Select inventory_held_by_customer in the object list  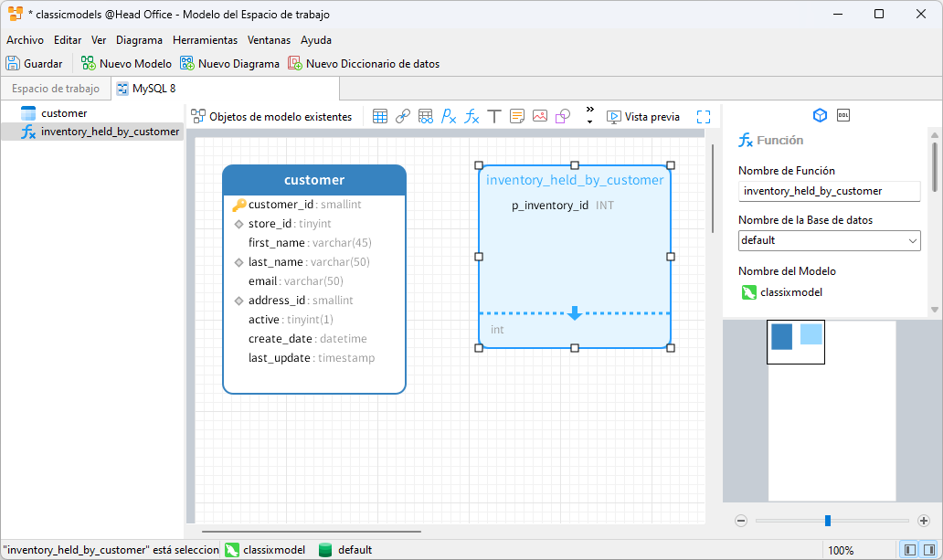pos(92,132)
